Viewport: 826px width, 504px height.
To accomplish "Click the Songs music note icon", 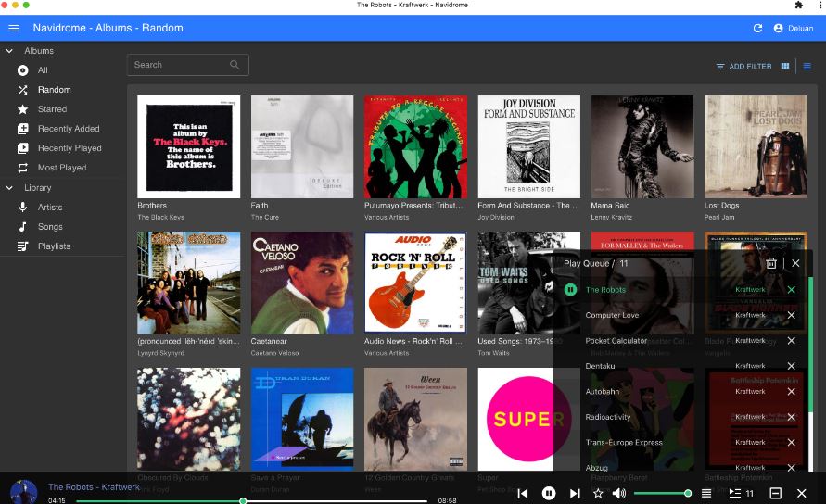I will click(22, 226).
